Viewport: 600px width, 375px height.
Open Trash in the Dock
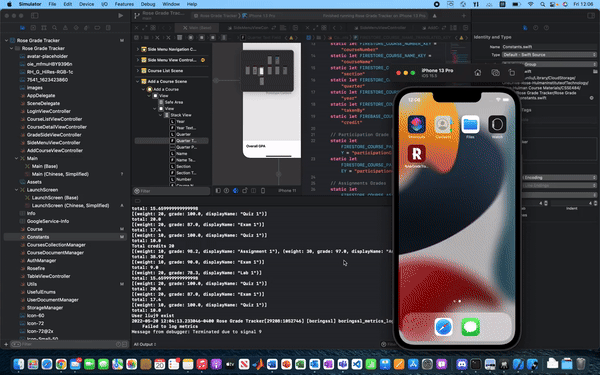point(581,364)
